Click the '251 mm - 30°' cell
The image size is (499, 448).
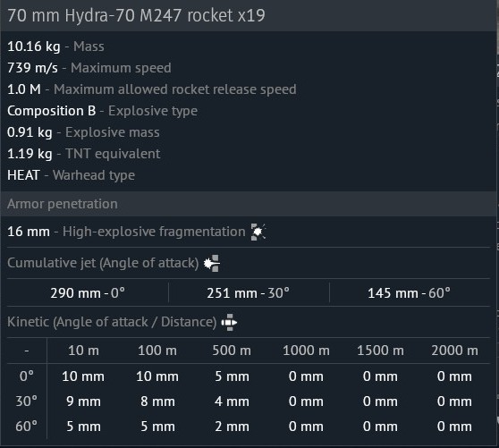pyautogui.click(x=249, y=293)
